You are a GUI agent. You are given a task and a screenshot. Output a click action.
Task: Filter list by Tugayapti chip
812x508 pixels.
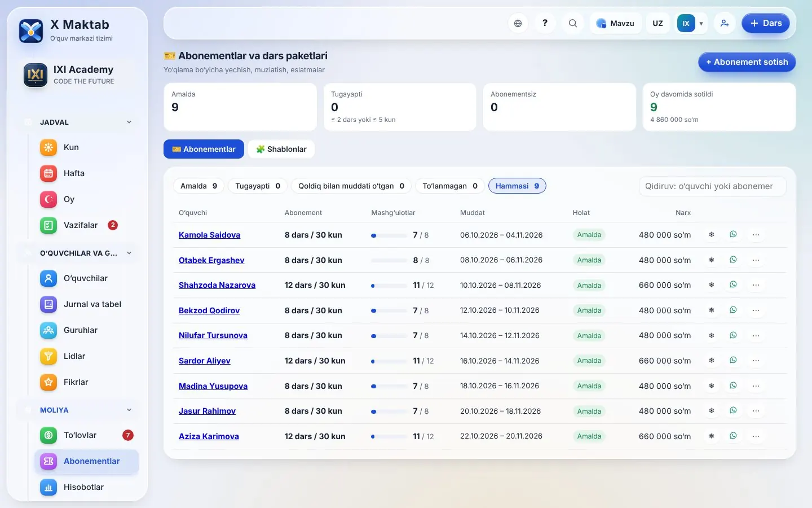pos(258,186)
